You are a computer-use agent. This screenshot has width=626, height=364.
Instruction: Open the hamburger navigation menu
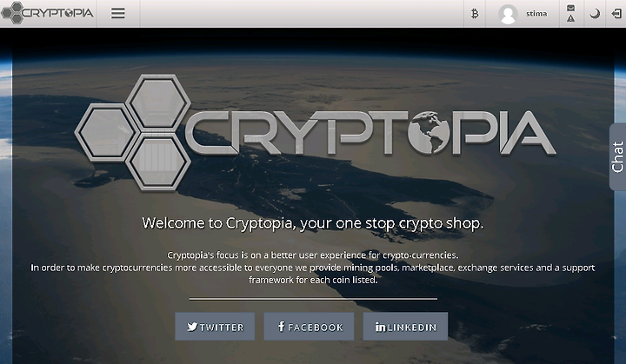tap(117, 14)
